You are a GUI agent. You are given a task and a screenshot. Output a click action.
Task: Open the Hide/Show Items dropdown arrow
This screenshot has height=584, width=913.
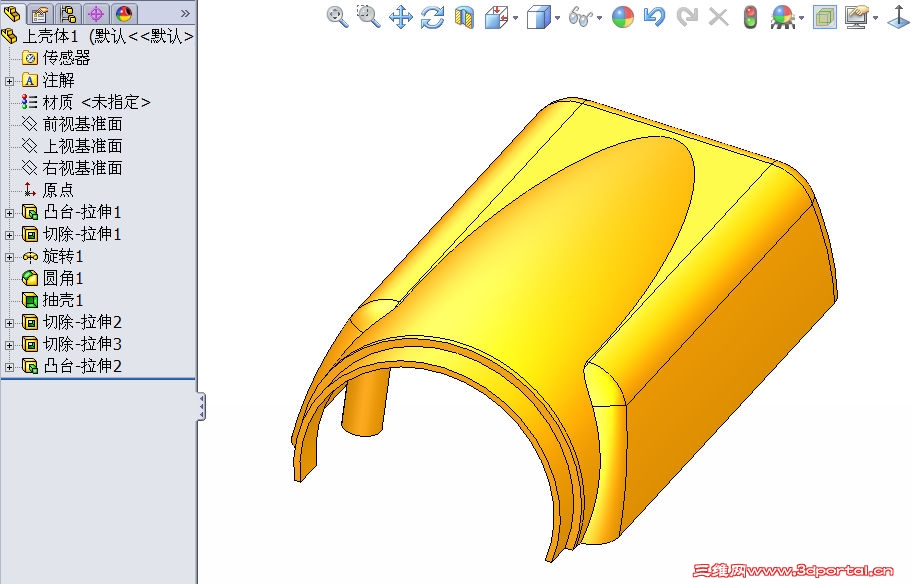coord(600,17)
